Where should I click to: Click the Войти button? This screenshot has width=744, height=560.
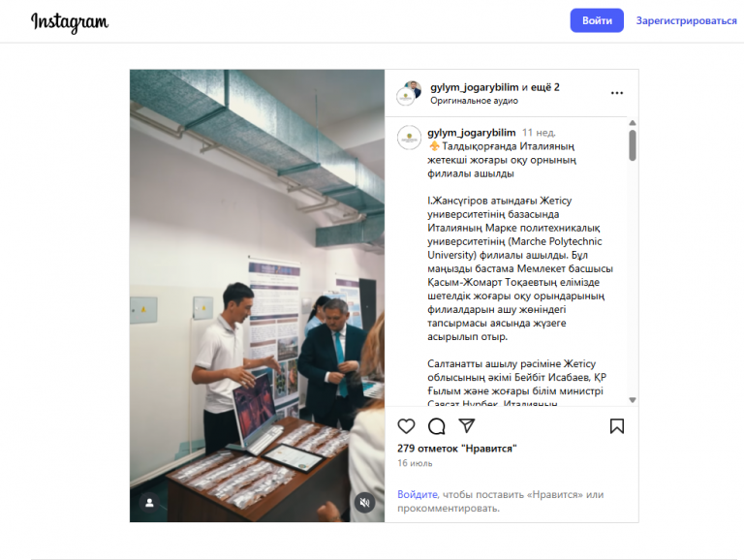597,20
